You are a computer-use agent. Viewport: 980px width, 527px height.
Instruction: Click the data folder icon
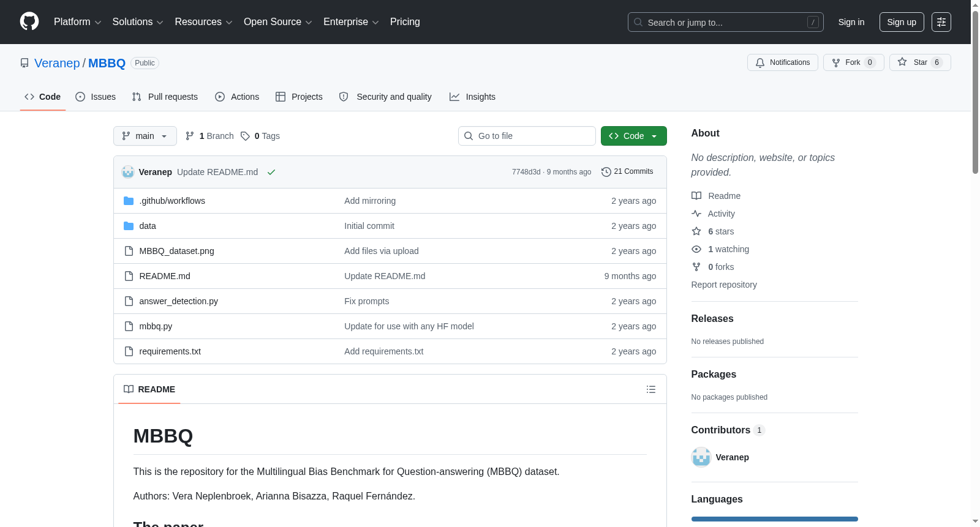tap(129, 226)
